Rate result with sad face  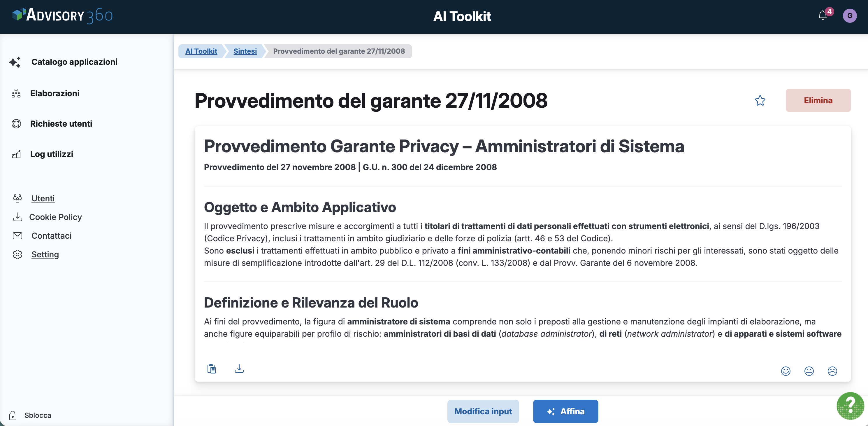coord(832,371)
